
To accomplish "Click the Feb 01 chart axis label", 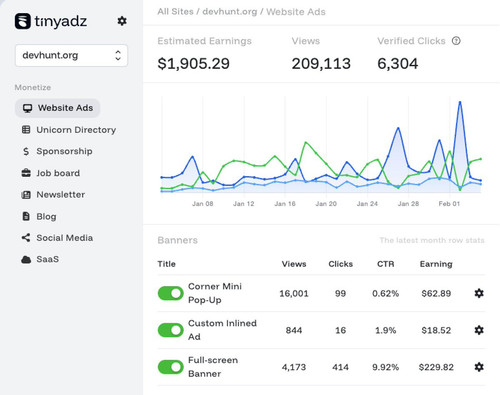I will pyautogui.click(x=449, y=204).
